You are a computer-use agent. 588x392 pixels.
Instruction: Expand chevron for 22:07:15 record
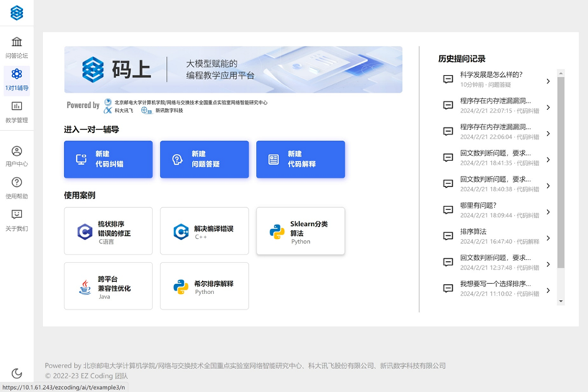point(548,108)
